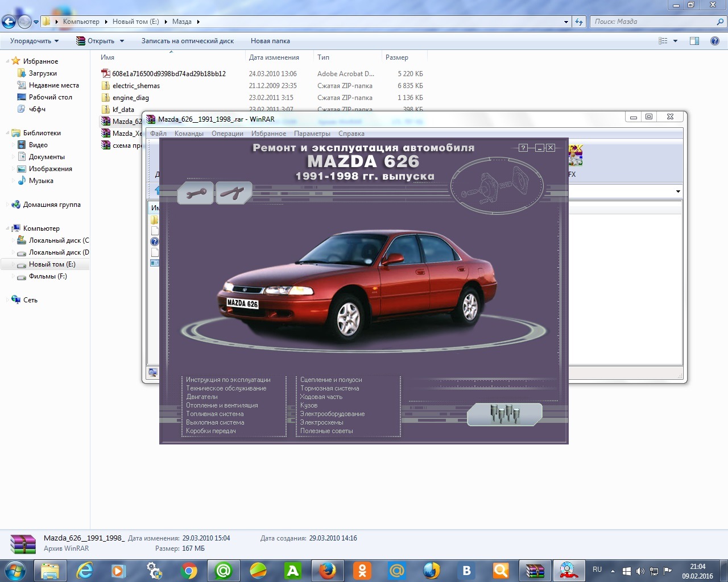This screenshot has height=582, width=728.
Task: Open Firefox from the taskbar
Action: click(328, 570)
